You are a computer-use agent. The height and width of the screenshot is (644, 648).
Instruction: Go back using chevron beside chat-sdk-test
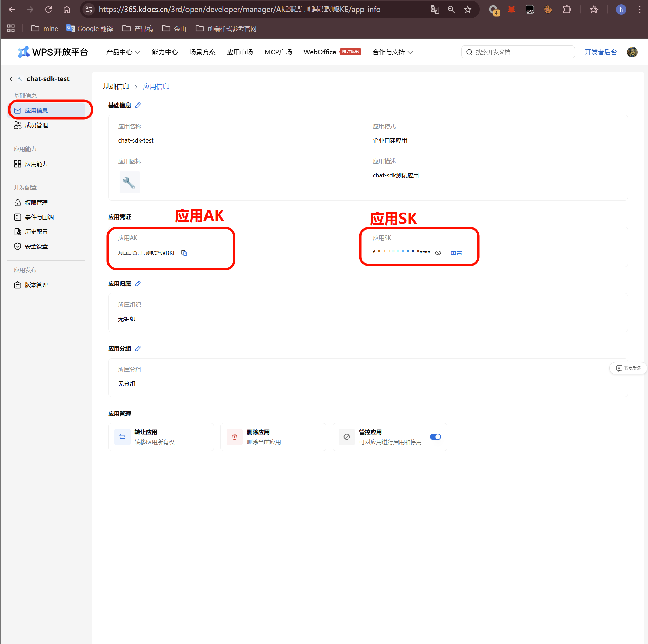point(11,79)
